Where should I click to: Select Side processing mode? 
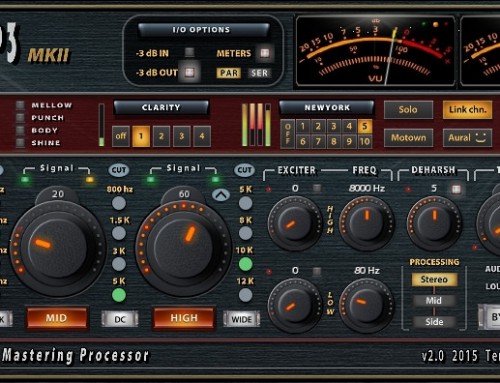point(434,322)
